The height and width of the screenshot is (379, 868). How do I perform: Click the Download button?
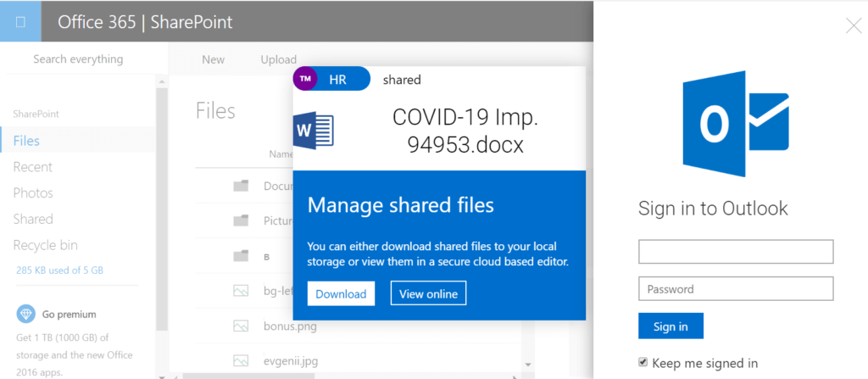point(341,293)
